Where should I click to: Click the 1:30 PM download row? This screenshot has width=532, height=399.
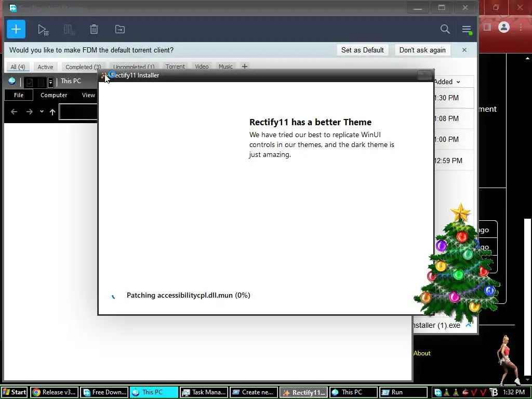[x=454, y=98]
